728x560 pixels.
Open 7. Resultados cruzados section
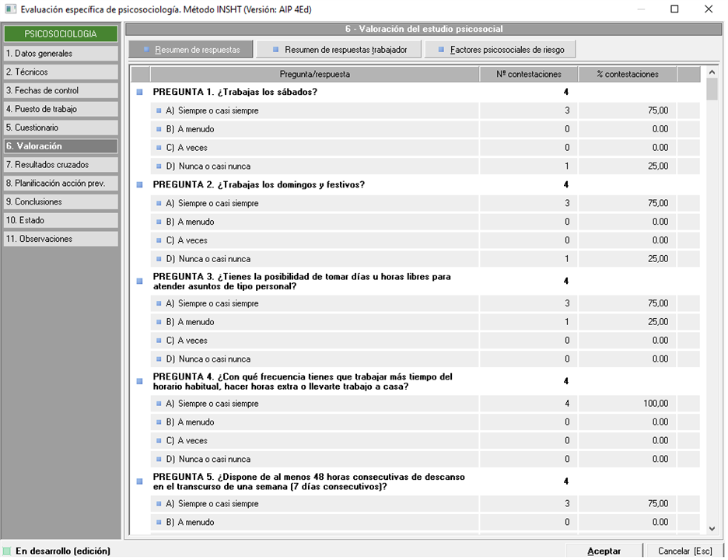pyautogui.click(x=60, y=165)
